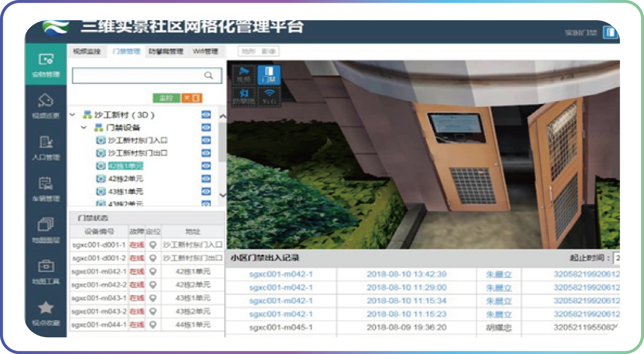
Task: Collapse the 沙工新村 (3D) tree node
Action: [73, 115]
